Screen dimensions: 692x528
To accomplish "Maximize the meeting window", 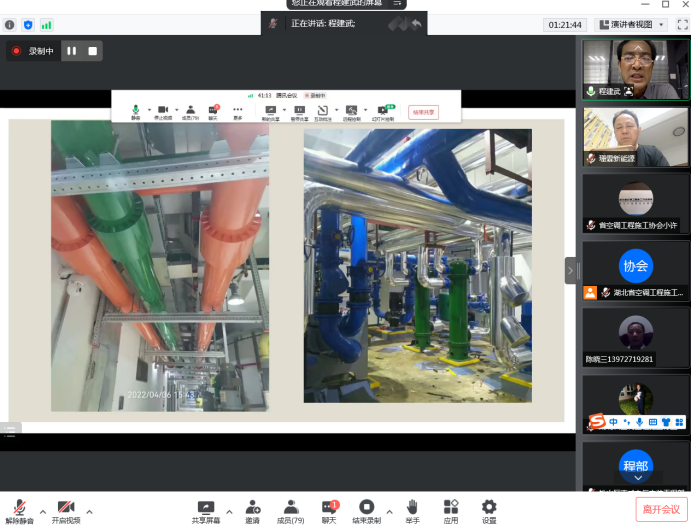I will pyautogui.click(x=666, y=4).
